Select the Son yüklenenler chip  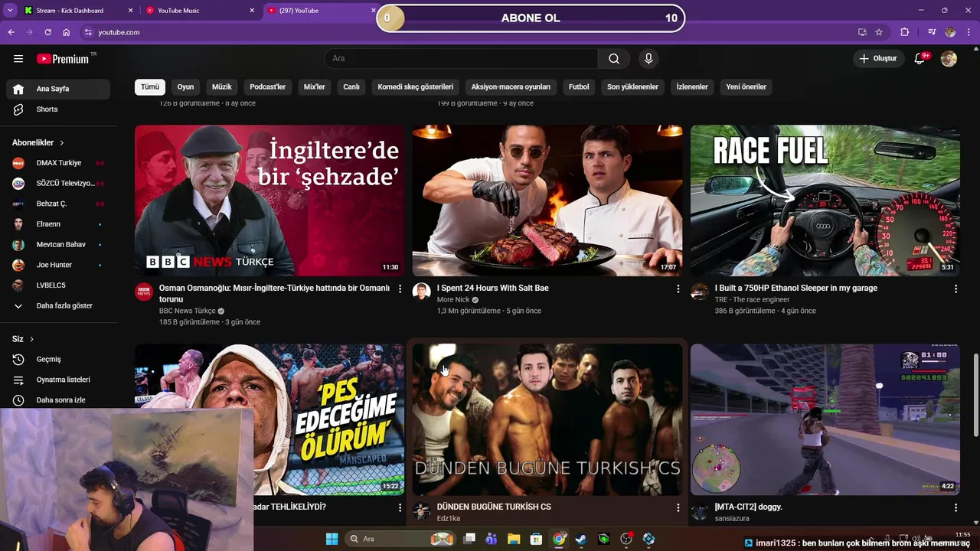click(632, 87)
